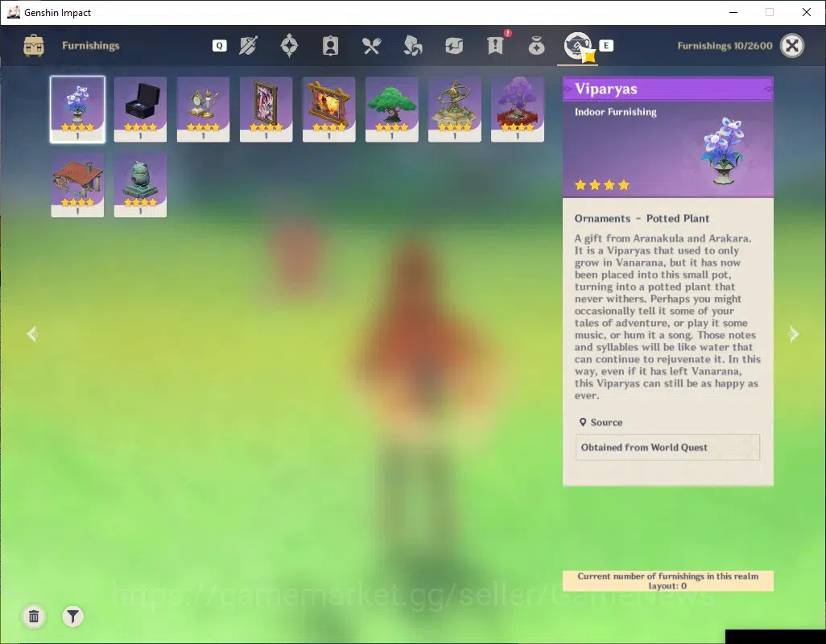Image resolution: width=826 pixels, height=644 pixels.
Task: Open the filter funnel options
Action: click(x=72, y=616)
